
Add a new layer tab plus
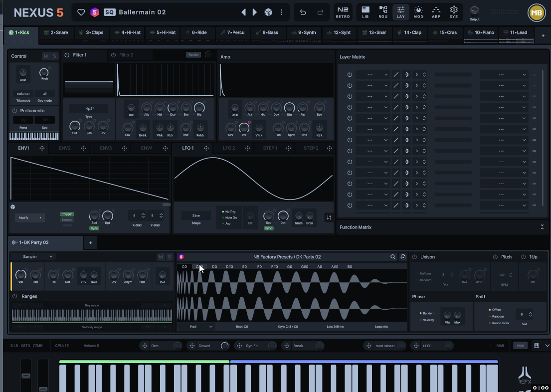543,35
